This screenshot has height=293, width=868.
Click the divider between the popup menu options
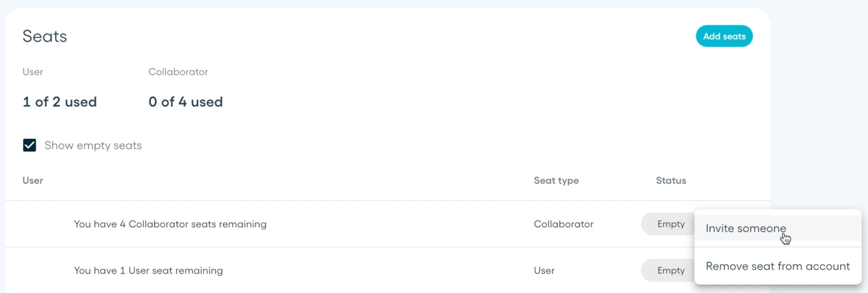pyautogui.click(x=778, y=247)
